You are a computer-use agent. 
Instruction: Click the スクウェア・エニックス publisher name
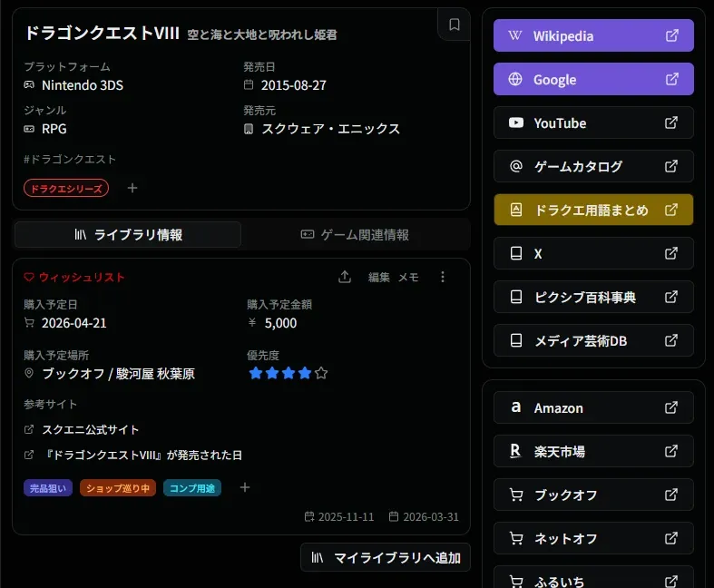[x=330, y=129]
